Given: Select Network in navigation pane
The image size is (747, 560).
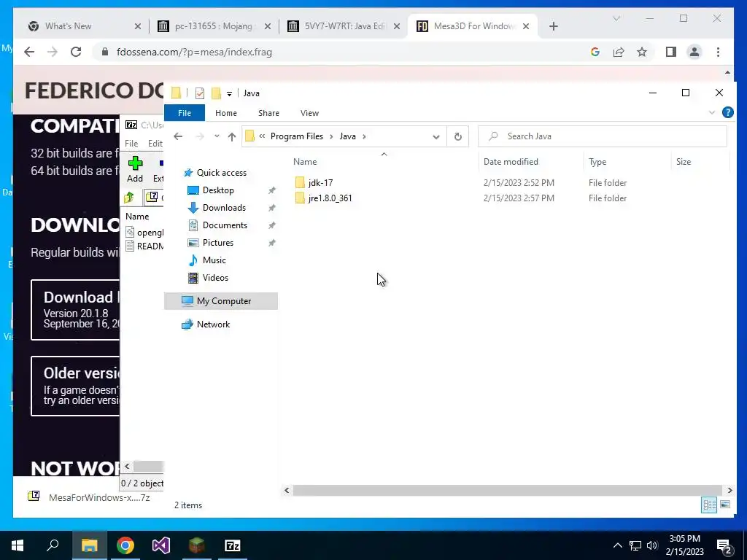Looking at the screenshot, I should 213,324.
